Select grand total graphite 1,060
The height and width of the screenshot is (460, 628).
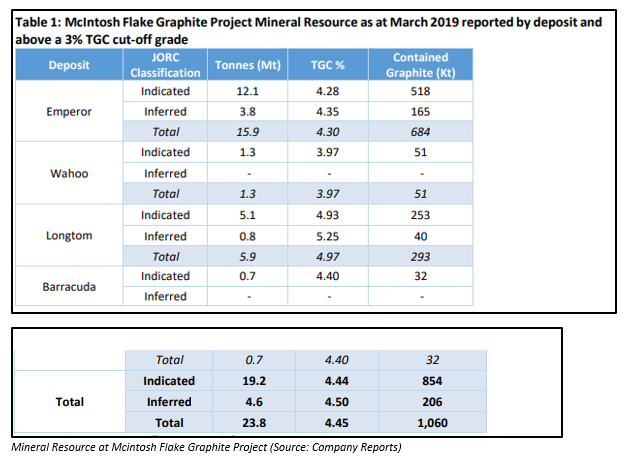(x=432, y=423)
